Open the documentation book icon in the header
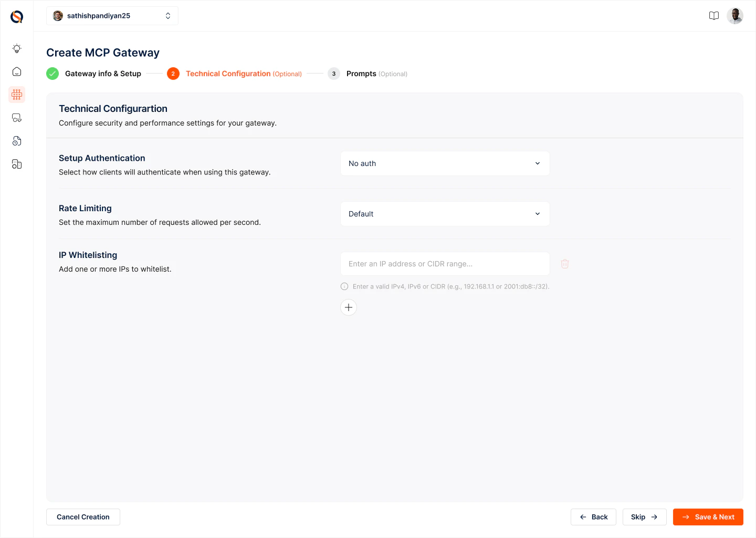This screenshot has width=756, height=538. [x=714, y=15]
